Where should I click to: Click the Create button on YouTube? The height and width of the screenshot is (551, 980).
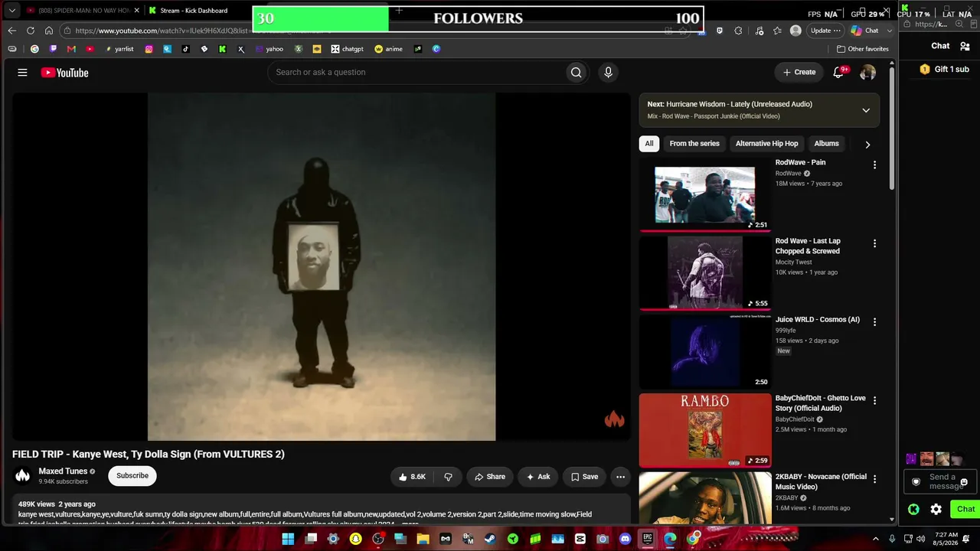tap(799, 72)
